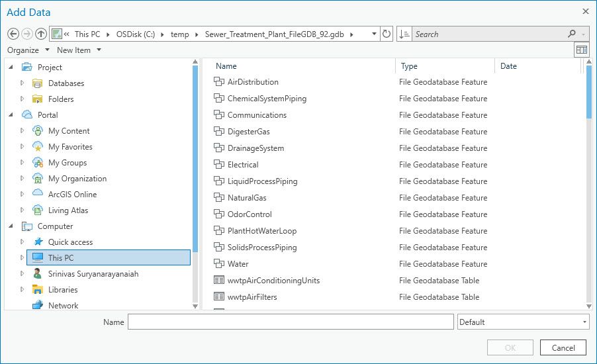
Task: Click the My Favorites star-cloud icon
Action: 37,146
